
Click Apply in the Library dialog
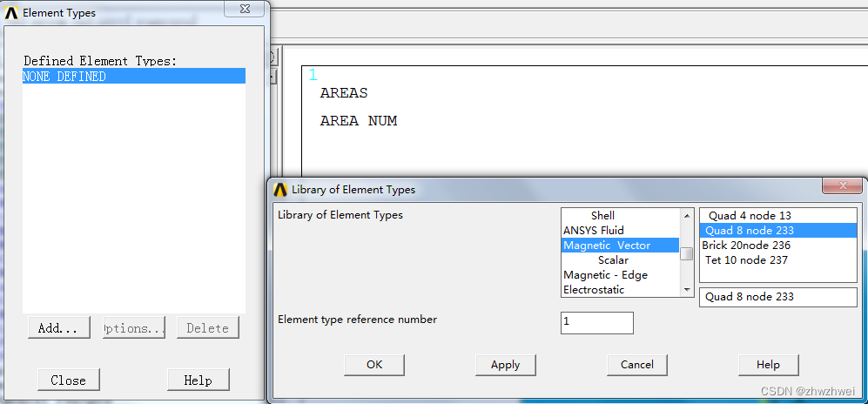click(x=505, y=365)
